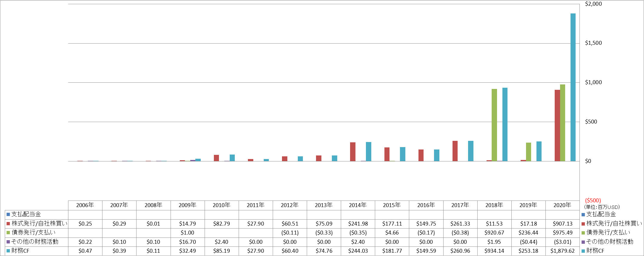Click the red 株式発行/自社株買い swatch in the left legend
The width and height of the screenshot is (644, 256).
pyautogui.click(x=8, y=224)
